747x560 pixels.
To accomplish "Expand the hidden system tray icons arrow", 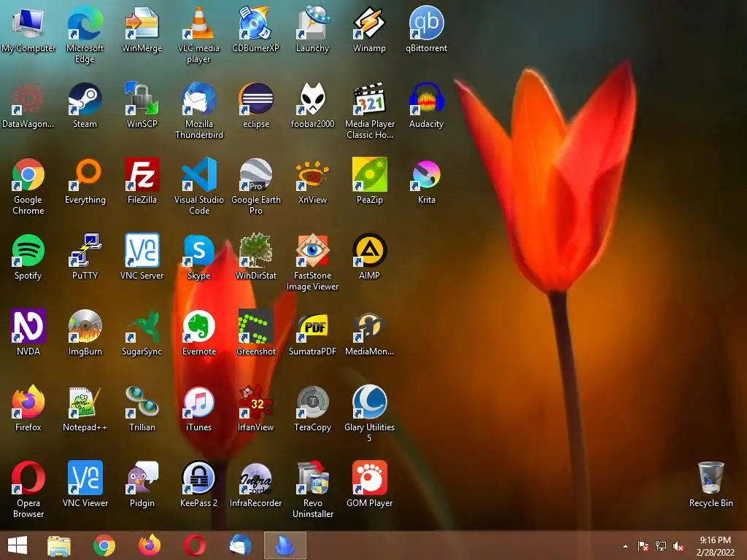I will [x=625, y=546].
